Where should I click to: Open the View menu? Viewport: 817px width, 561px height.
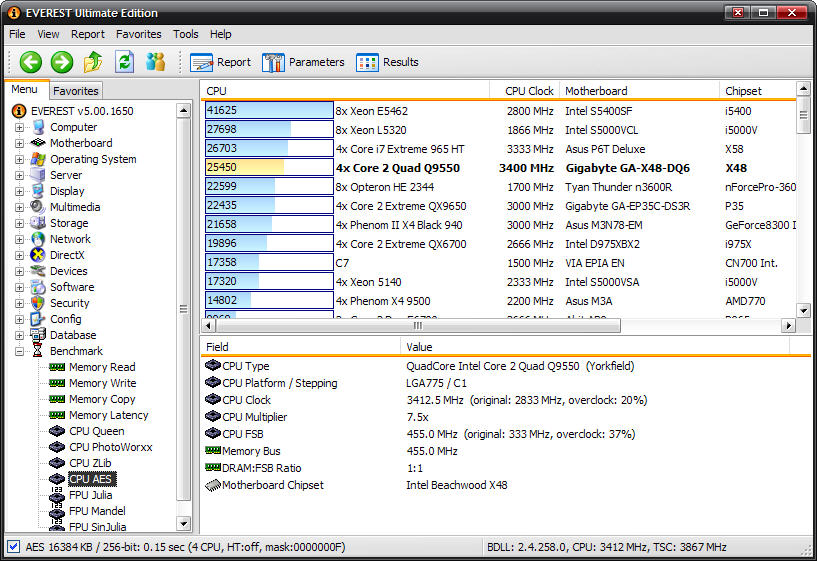48,34
